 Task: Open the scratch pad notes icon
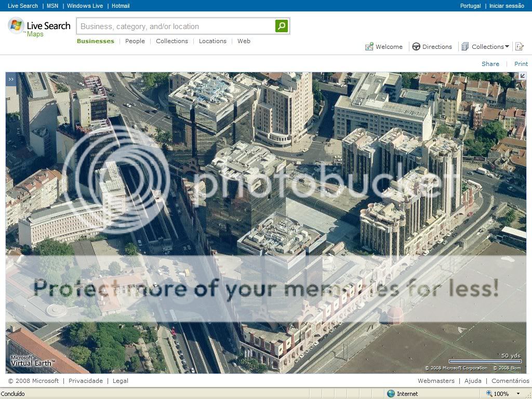coord(519,47)
